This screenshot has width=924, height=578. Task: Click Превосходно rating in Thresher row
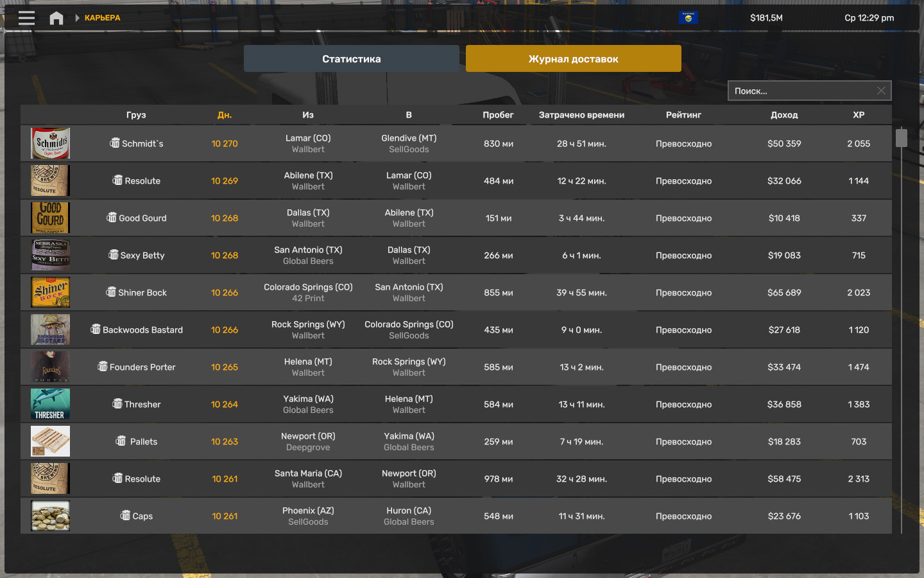pyautogui.click(x=683, y=404)
